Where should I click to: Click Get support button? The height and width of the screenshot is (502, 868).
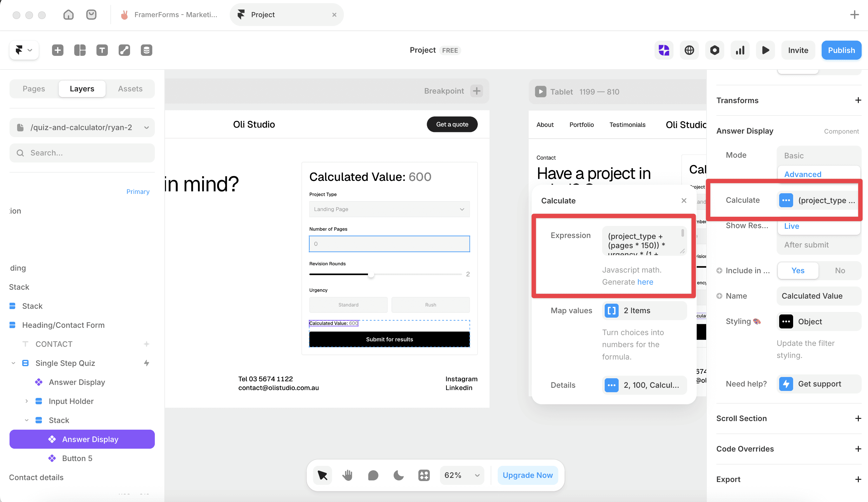point(819,384)
